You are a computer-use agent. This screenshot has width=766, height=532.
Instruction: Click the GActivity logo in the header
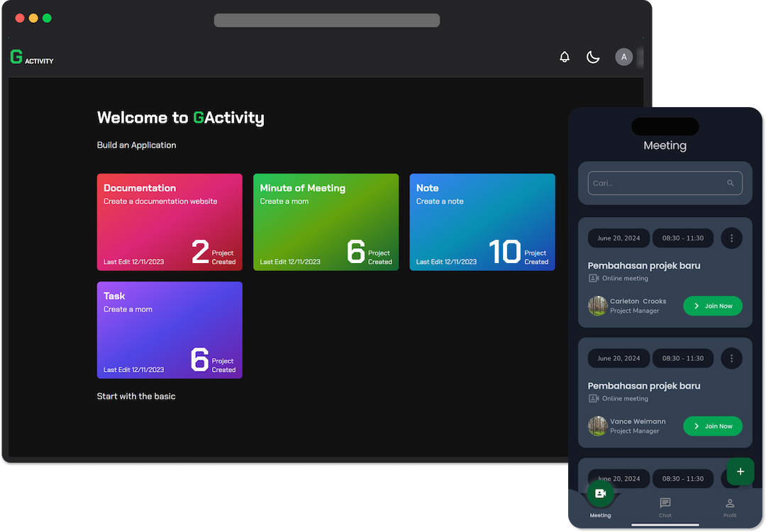(x=32, y=57)
